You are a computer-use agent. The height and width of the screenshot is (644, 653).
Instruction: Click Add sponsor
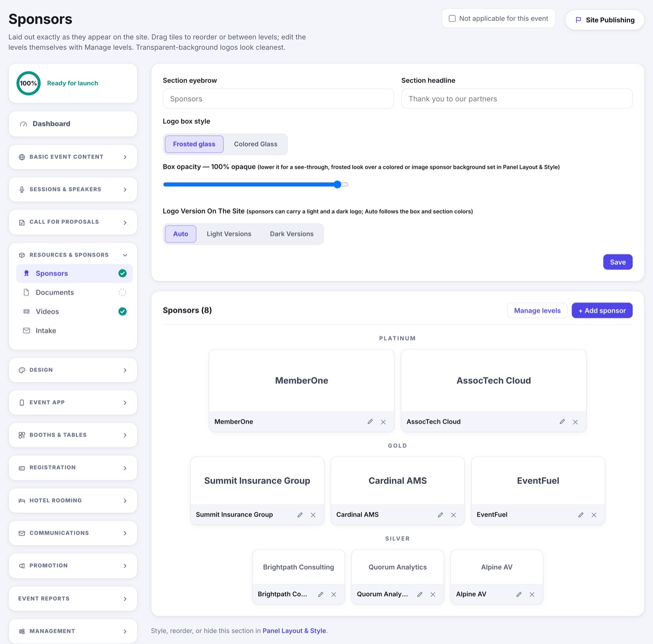(602, 311)
